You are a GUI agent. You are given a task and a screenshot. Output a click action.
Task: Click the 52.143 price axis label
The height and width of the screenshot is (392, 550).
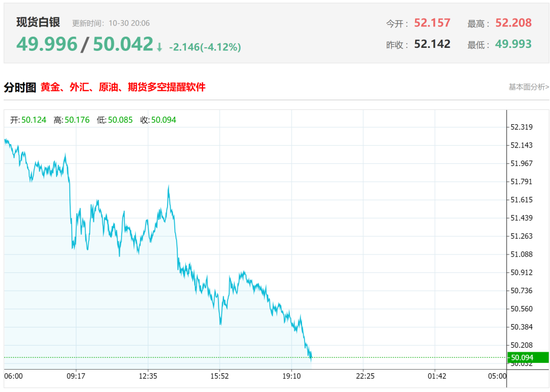[522, 145]
